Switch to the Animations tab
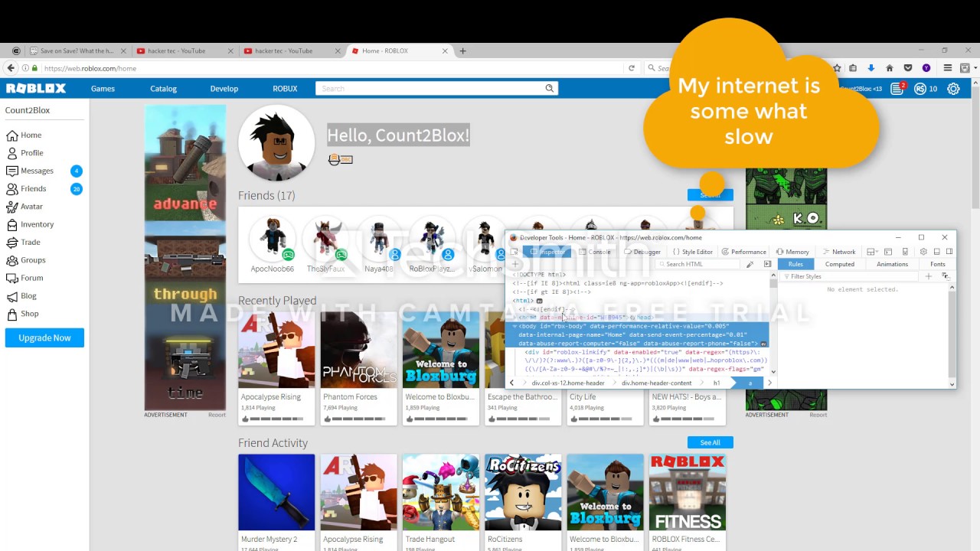This screenshot has width=980, height=551. [892, 264]
